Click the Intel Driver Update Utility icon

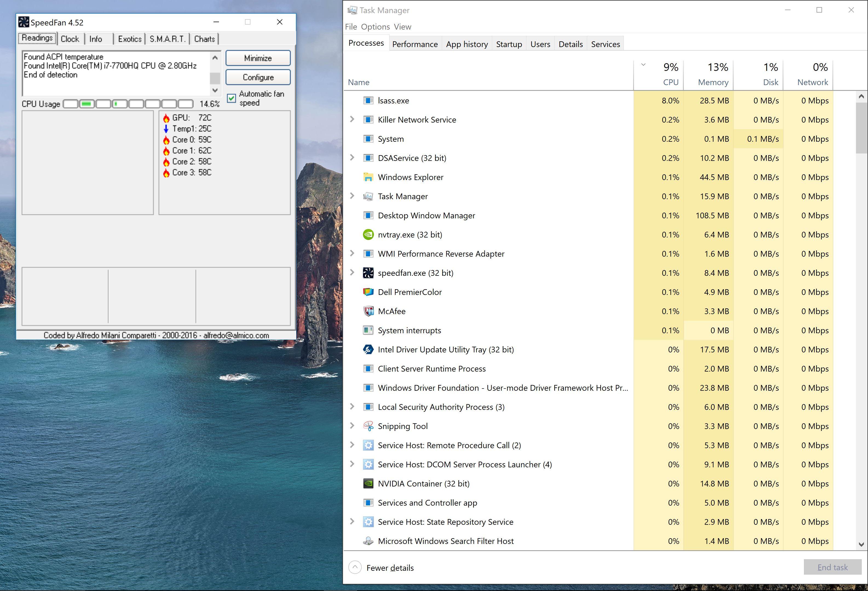click(x=368, y=349)
